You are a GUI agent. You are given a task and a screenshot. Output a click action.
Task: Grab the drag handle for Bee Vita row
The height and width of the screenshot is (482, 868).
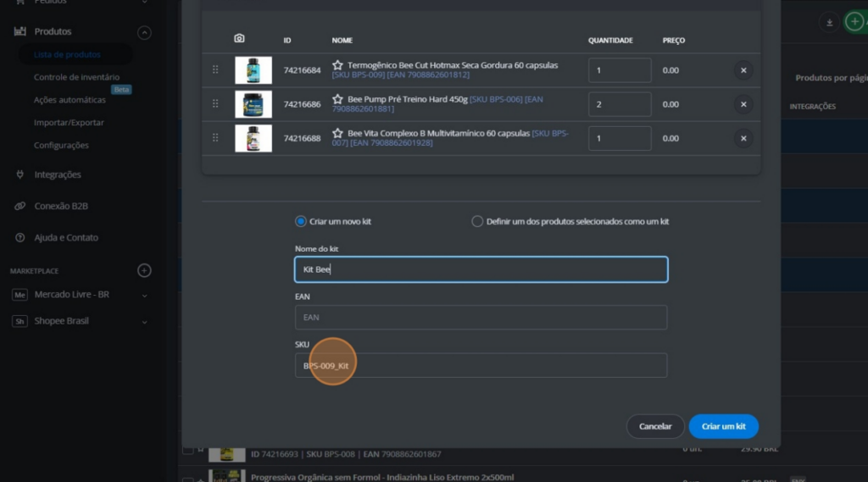(x=215, y=138)
